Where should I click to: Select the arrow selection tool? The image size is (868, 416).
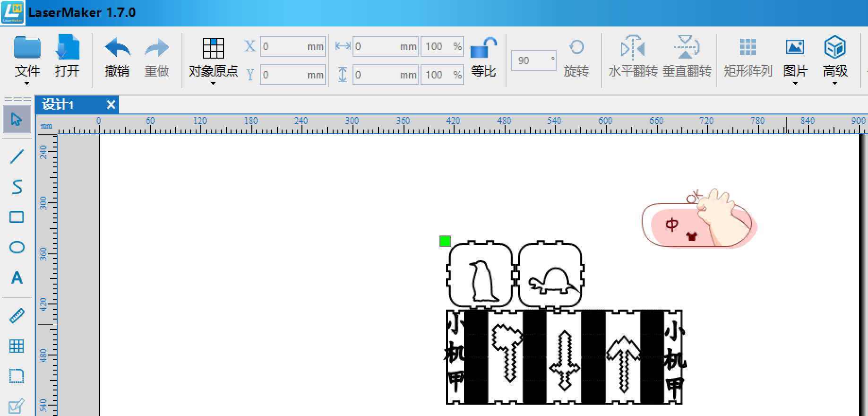[x=17, y=119]
